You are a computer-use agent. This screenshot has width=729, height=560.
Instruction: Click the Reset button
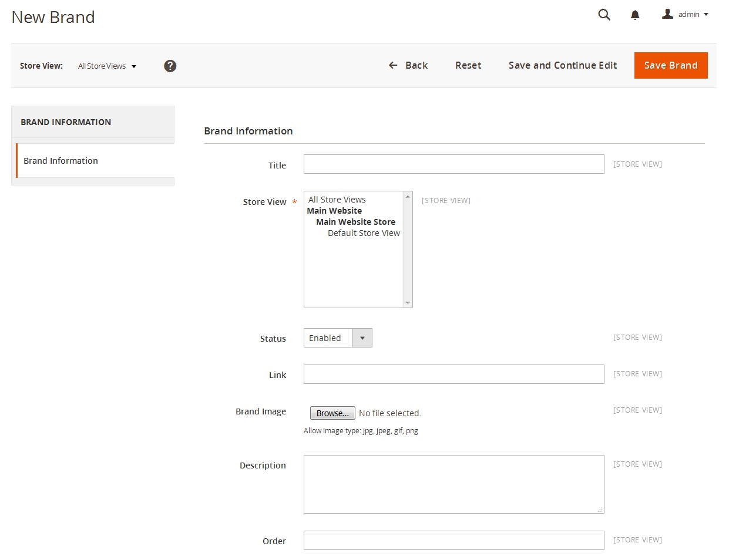468,66
